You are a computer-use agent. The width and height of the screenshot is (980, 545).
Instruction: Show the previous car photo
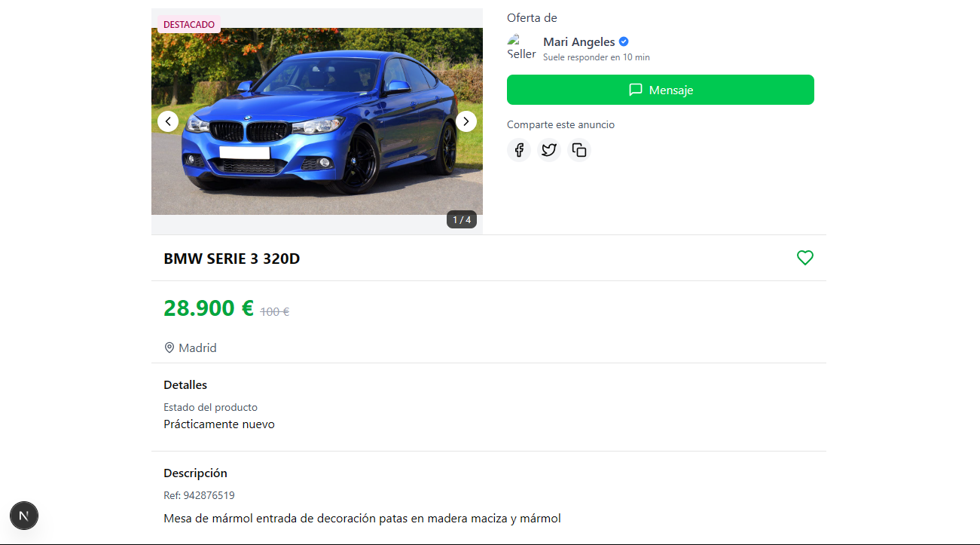coord(168,121)
